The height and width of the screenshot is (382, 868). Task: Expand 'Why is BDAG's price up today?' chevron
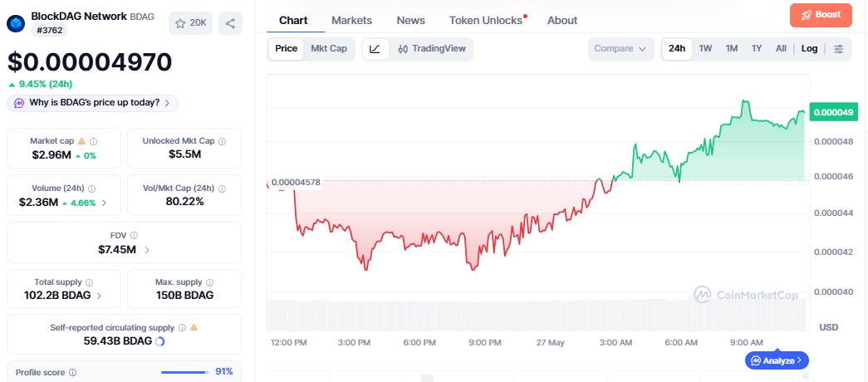tap(167, 103)
